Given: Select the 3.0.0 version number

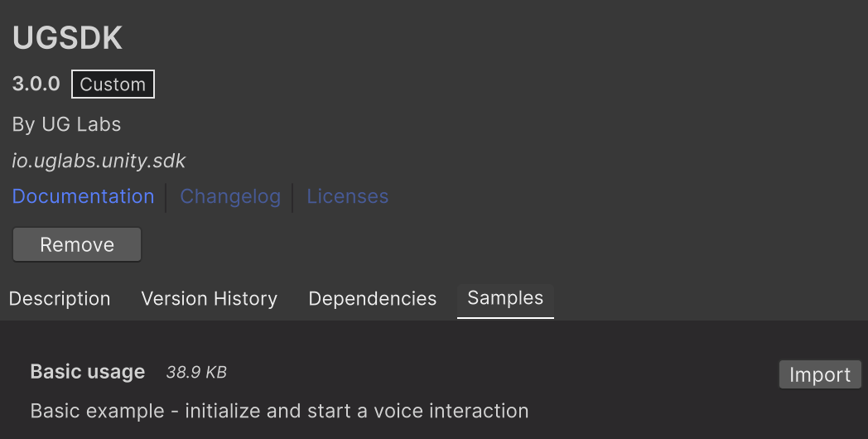Looking at the screenshot, I should point(36,84).
